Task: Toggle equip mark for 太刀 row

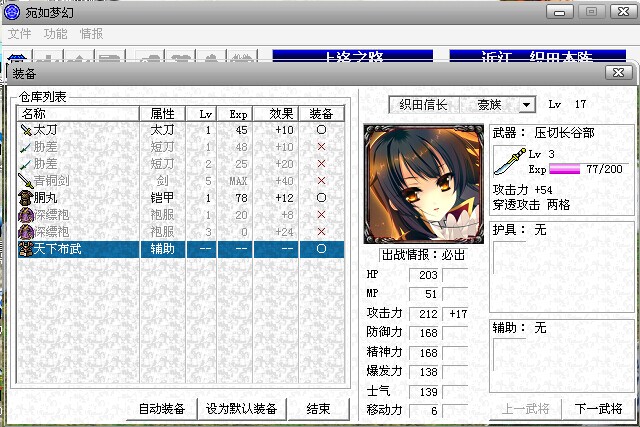Action: (320, 130)
